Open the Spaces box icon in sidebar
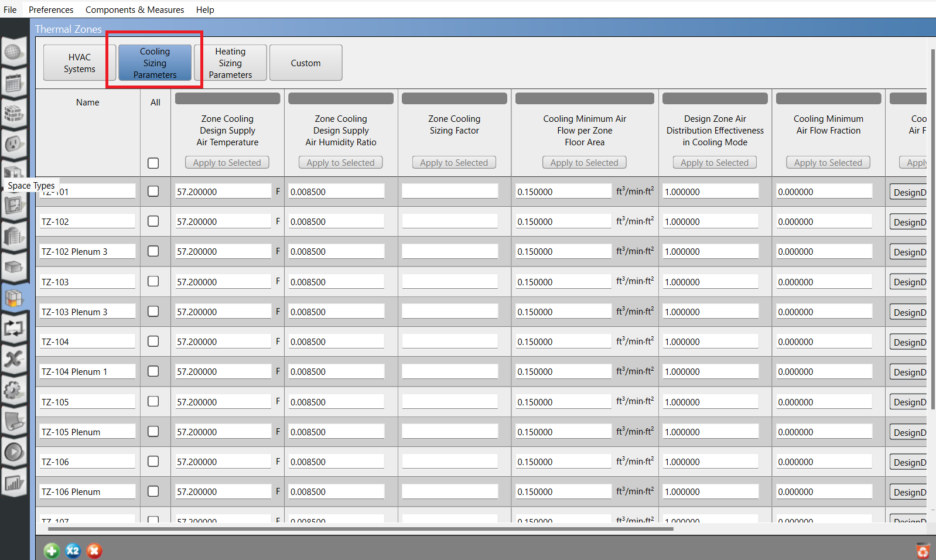936x560 pixels. (x=14, y=267)
